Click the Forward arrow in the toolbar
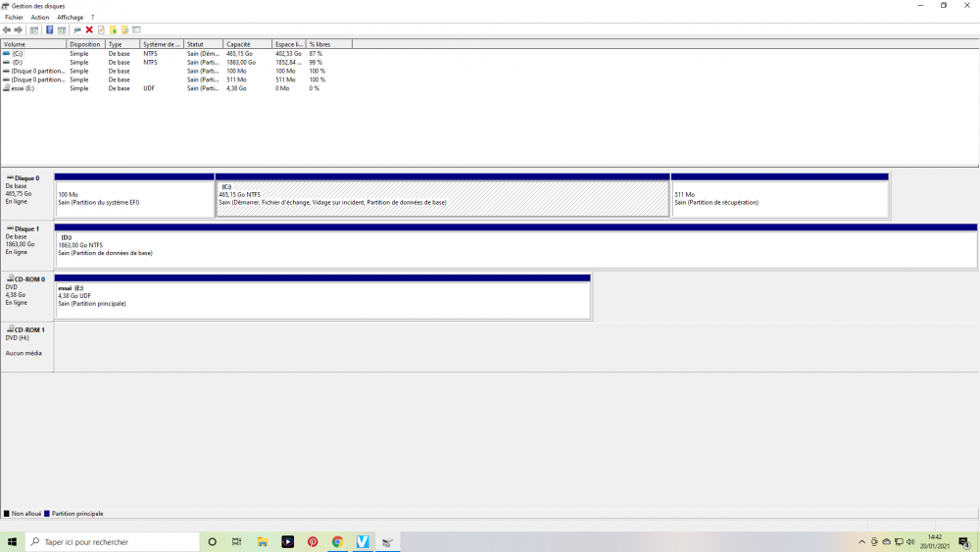Viewport: 980px width, 552px height. click(x=18, y=30)
